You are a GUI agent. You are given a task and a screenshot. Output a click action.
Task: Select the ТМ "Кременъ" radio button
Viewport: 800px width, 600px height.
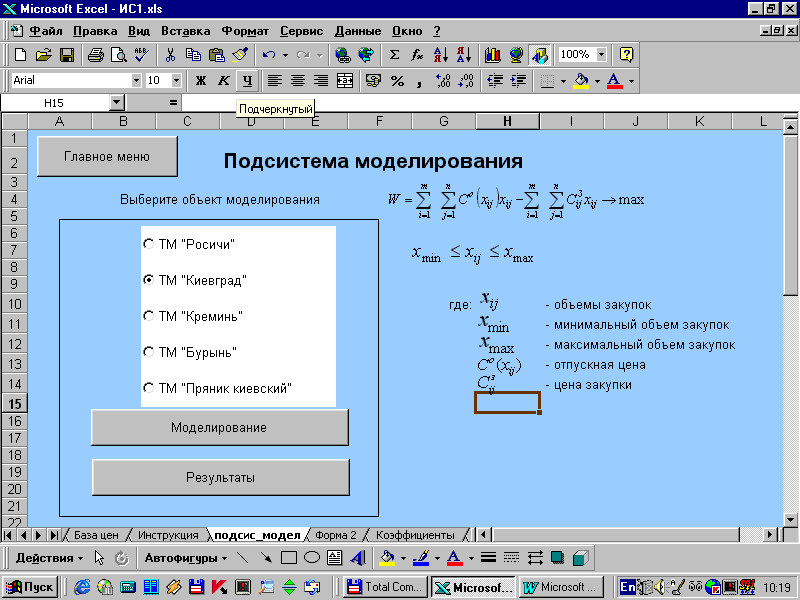tap(149, 316)
